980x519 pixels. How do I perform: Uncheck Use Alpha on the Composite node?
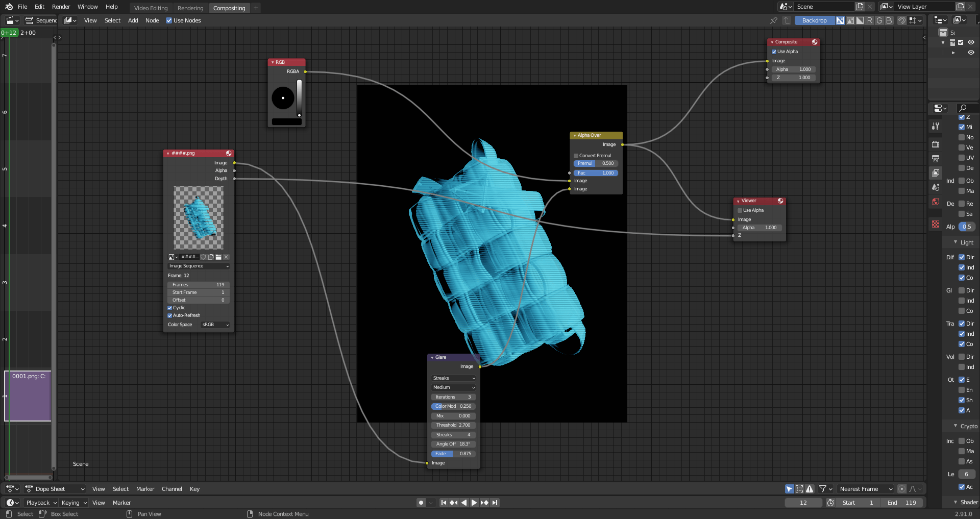(x=774, y=52)
